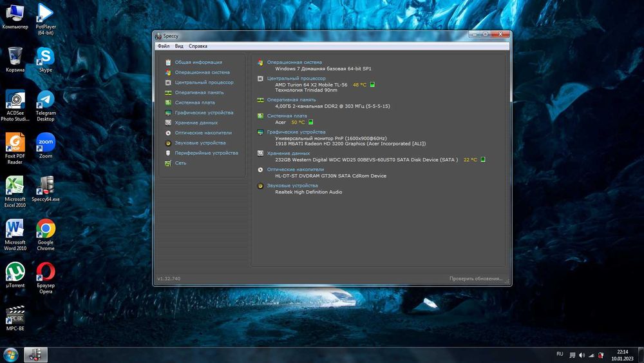The image size is (644, 363).
Task: Select Microsoft Excel 2010 desktop icon
Action: pos(15,191)
